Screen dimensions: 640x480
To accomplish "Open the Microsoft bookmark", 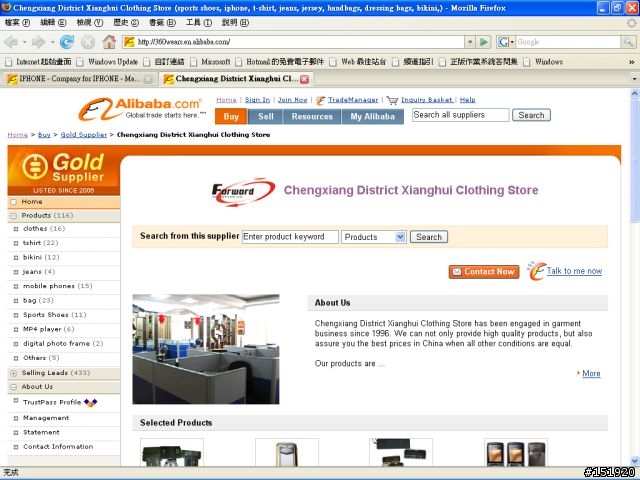I will tap(210, 62).
